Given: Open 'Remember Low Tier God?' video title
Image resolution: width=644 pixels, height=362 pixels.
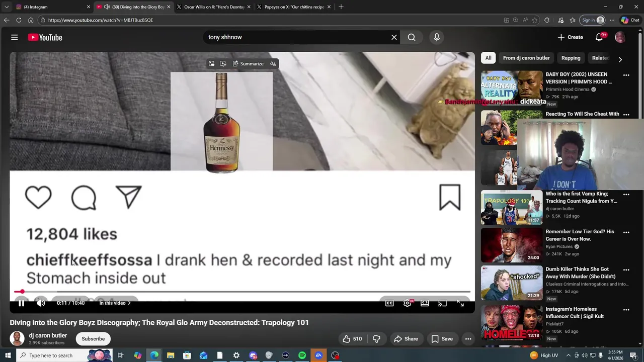Looking at the screenshot, I should click(580, 235).
